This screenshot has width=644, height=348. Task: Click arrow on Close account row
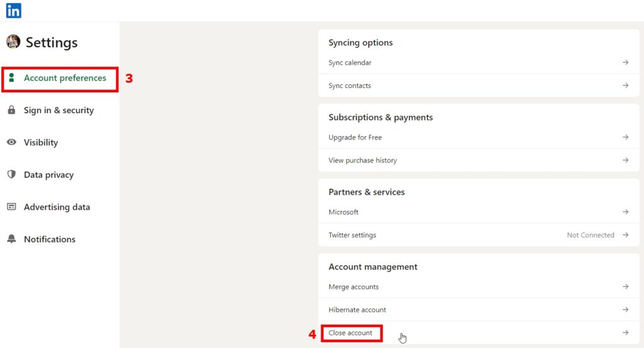[x=625, y=332]
